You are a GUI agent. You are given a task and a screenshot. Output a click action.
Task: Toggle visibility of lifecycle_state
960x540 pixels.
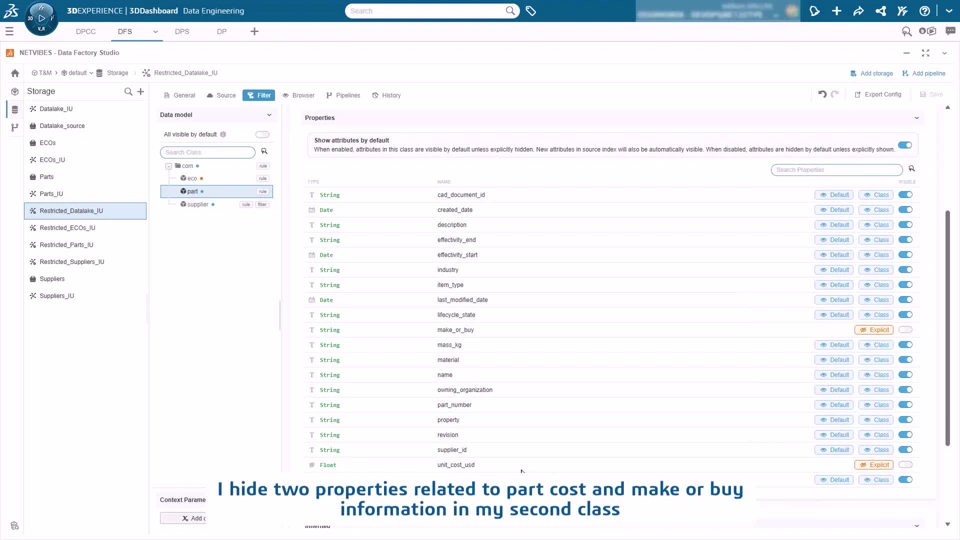(x=905, y=315)
